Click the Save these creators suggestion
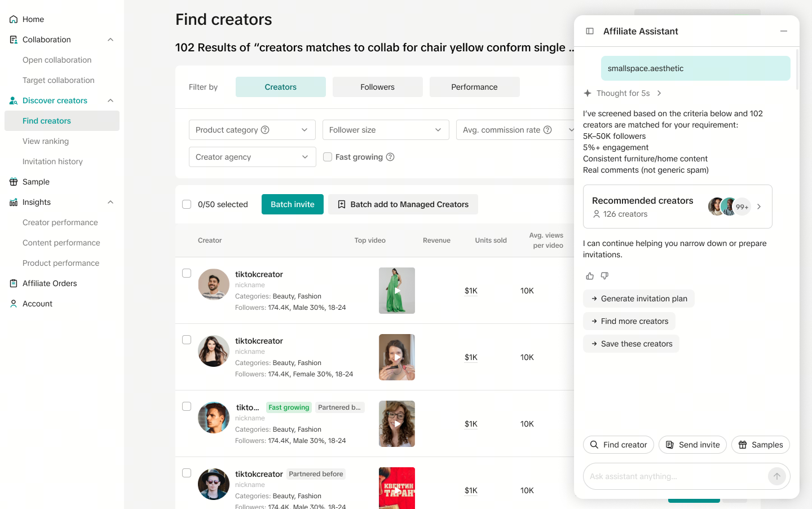 631,344
